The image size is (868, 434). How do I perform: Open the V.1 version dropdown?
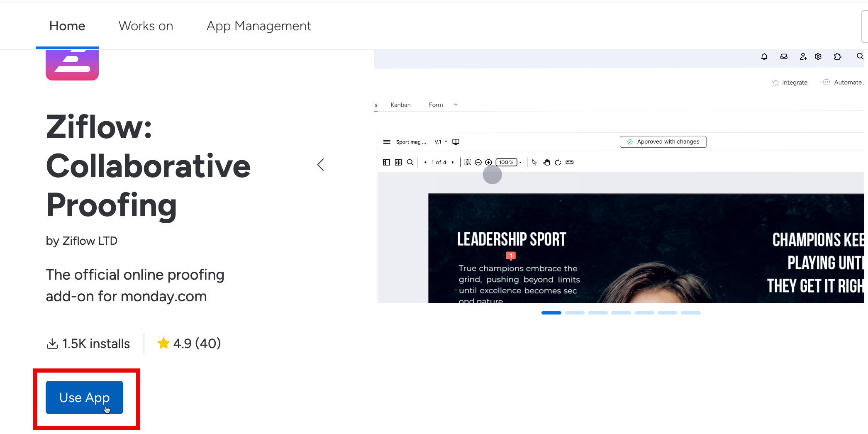pos(441,142)
